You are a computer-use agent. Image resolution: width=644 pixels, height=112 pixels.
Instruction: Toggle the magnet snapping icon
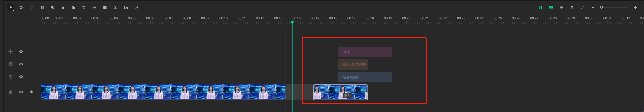pos(572,8)
